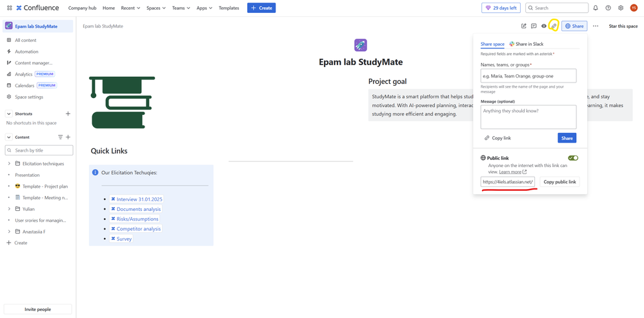Open the settings gear in top bar
Viewport: 644px width, 318px height.
pyautogui.click(x=621, y=8)
